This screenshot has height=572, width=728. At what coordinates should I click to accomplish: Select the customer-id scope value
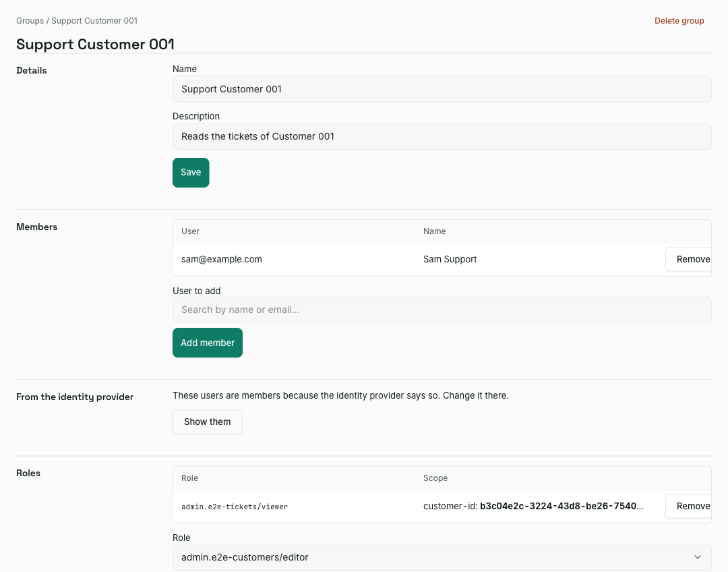pyautogui.click(x=533, y=506)
